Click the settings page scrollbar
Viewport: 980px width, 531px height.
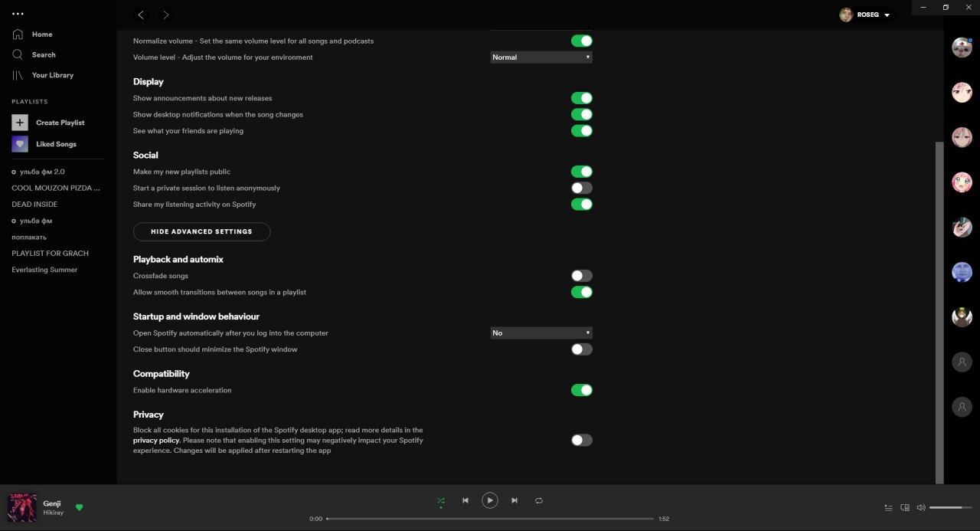point(939,313)
